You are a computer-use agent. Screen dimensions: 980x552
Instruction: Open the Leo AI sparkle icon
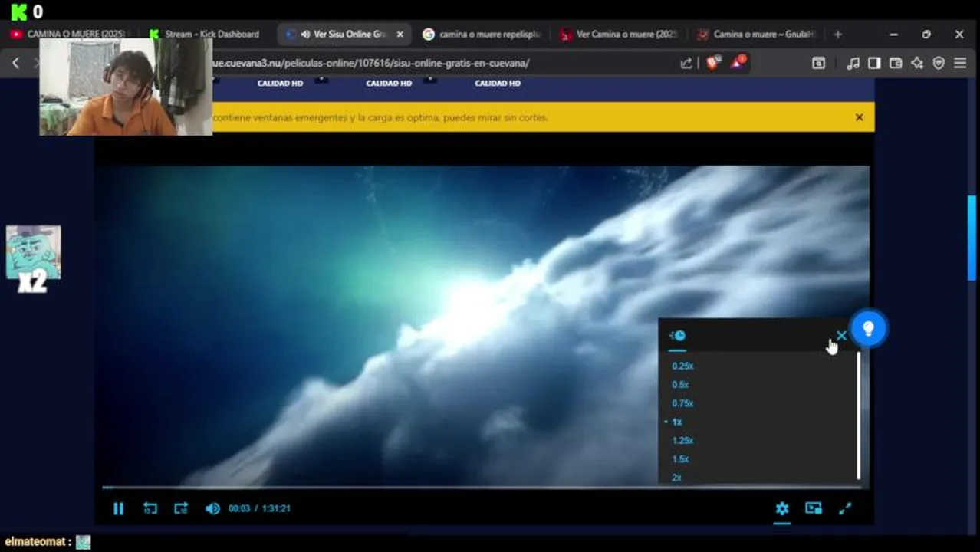[917, 64]
